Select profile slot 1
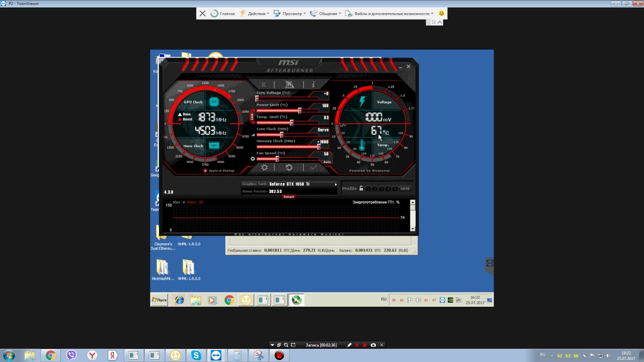 [368, 189]
